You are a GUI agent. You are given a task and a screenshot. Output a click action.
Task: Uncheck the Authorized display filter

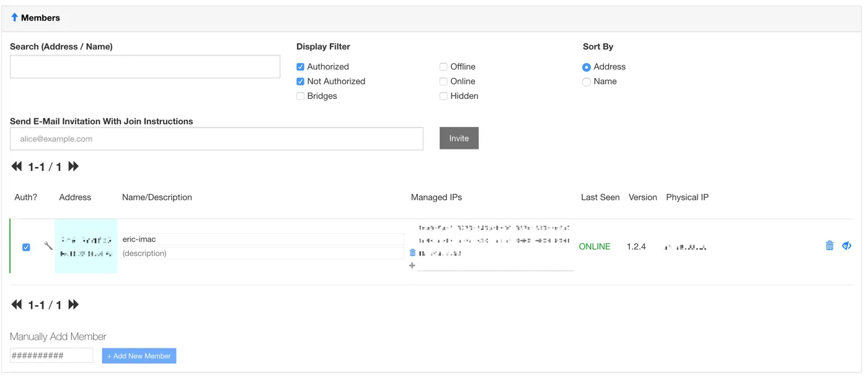(x=300, y=67)
